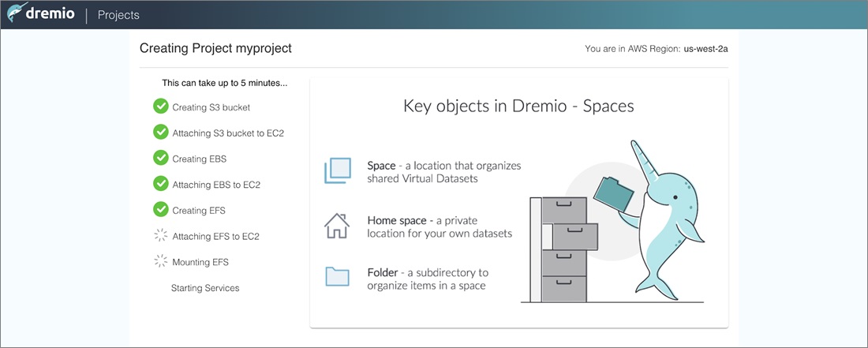Screen dimensions: 868x348
Task: Click the 'Starting Services' step text
Action: click(x=205, y=288)
